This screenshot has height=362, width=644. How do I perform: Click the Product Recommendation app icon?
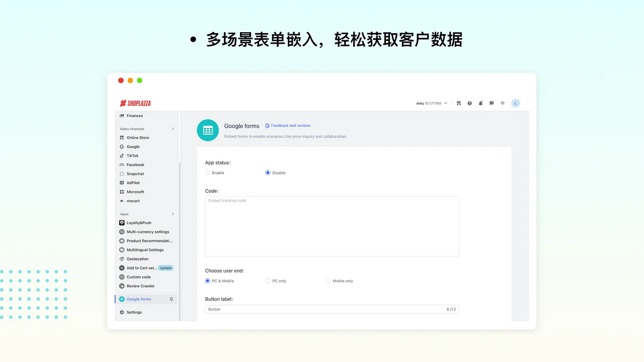(x=122, y=241)
